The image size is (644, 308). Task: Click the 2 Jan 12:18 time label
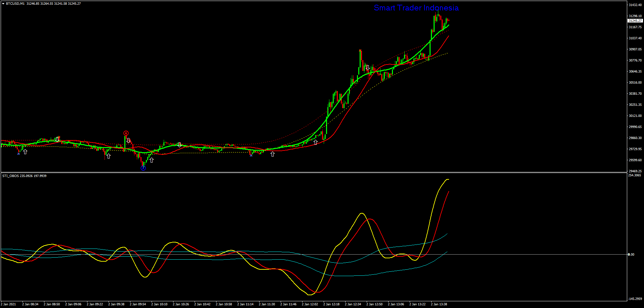pyautogui.click(x=331, y=304)
